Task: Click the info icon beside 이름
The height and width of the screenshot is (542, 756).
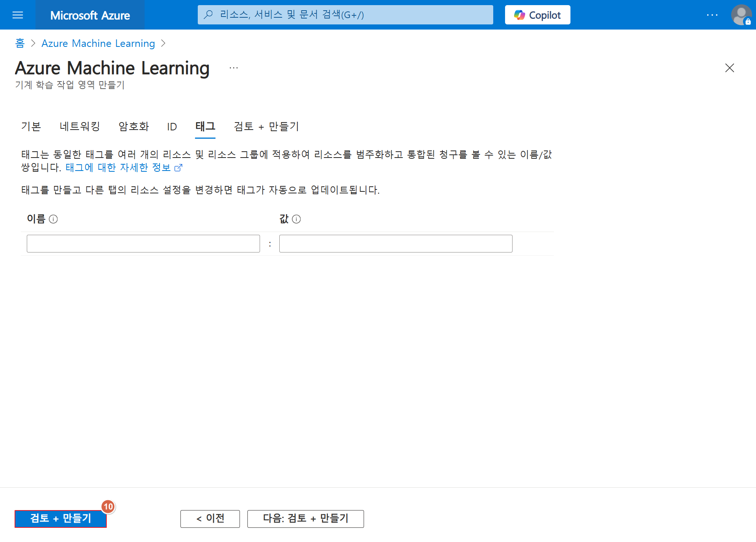Action: (53, 219)
